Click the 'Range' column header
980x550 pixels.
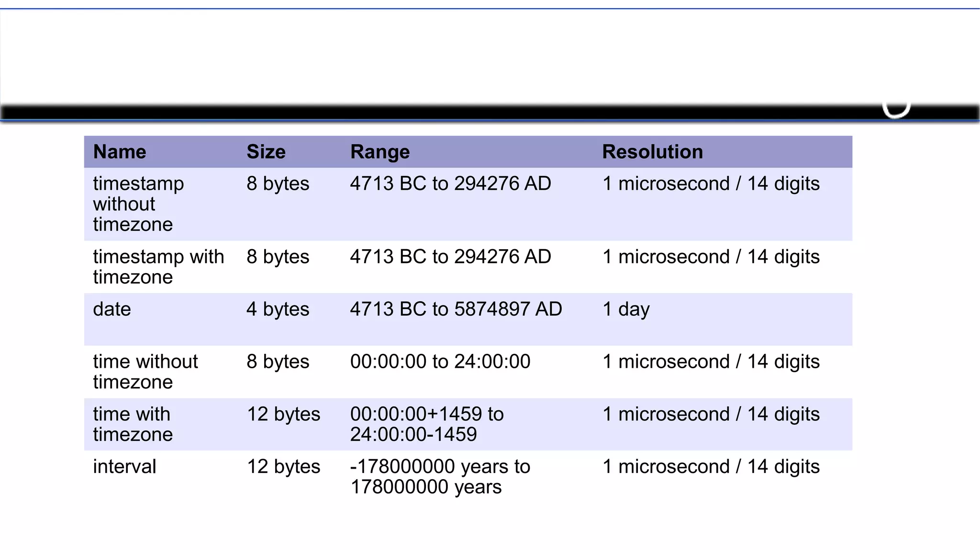tap(380, 152)
